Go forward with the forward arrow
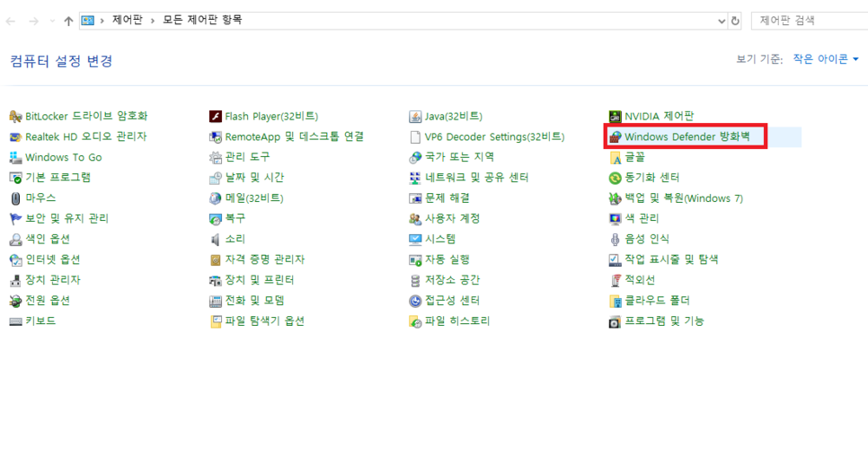Image resolution: width=868 pixels, height=474 pixels. [34, 21]
